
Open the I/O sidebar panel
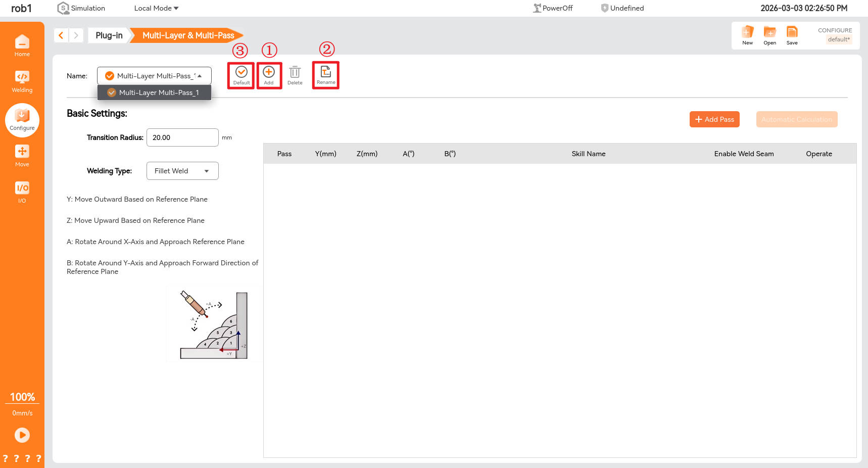[22, 192]
